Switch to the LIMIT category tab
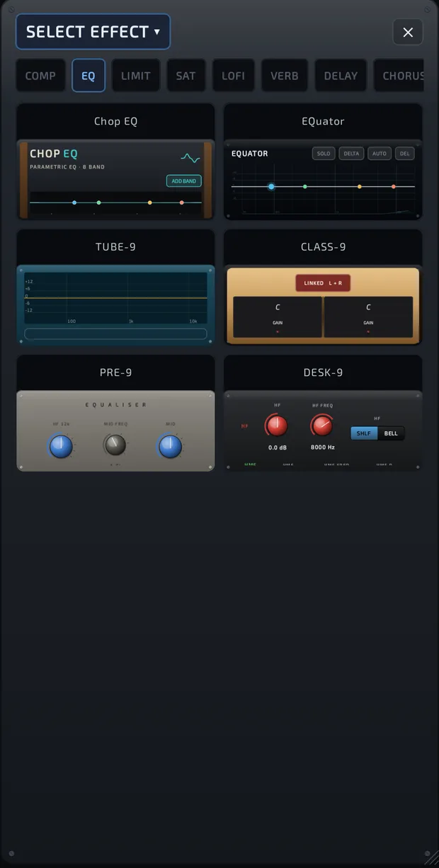 (136, 76)
